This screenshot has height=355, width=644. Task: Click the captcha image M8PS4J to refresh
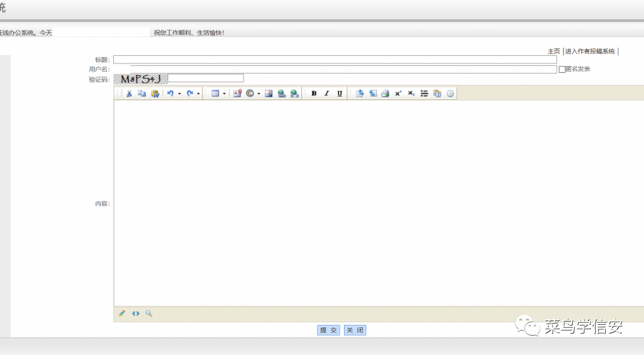pyautogui.click(x=140, y=79)
